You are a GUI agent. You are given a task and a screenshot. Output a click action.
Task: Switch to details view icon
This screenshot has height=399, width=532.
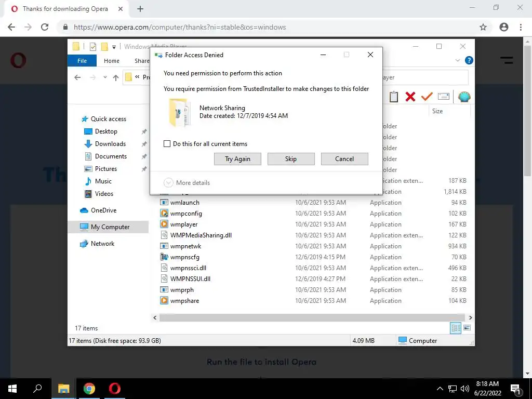pos(456,328)
